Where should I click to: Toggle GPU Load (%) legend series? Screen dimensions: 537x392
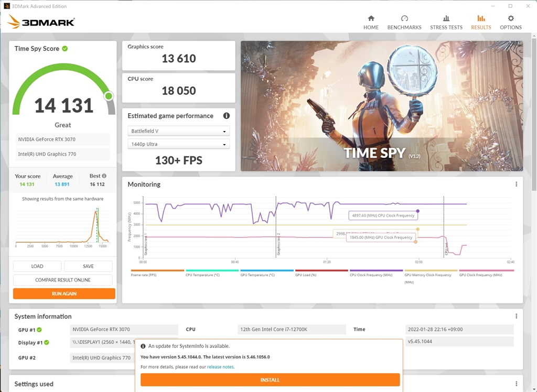pos(321,273)
